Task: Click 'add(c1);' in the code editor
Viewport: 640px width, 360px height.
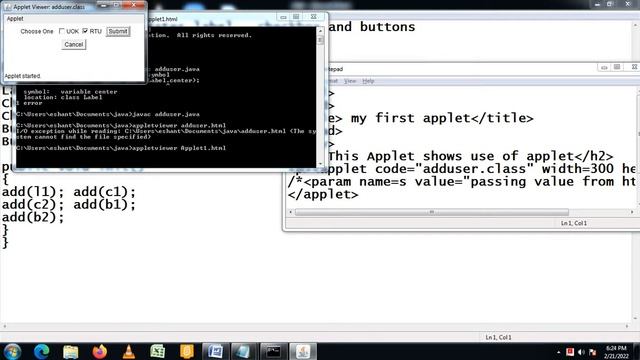Action: tap(104, 192)
